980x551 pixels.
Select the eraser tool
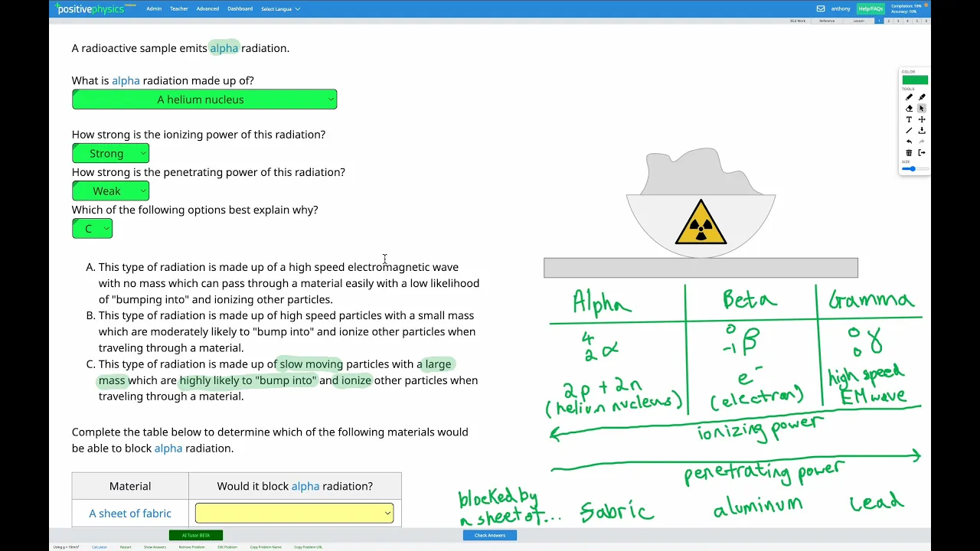pos(909,109)
